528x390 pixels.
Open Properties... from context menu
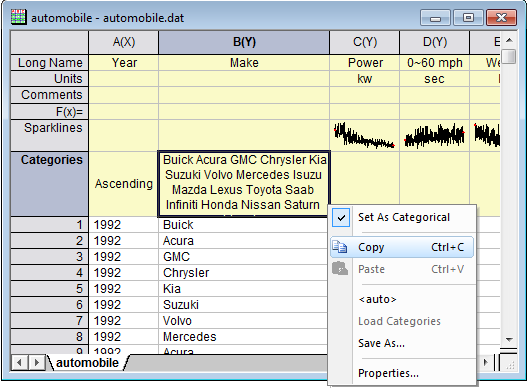(388, 373)
